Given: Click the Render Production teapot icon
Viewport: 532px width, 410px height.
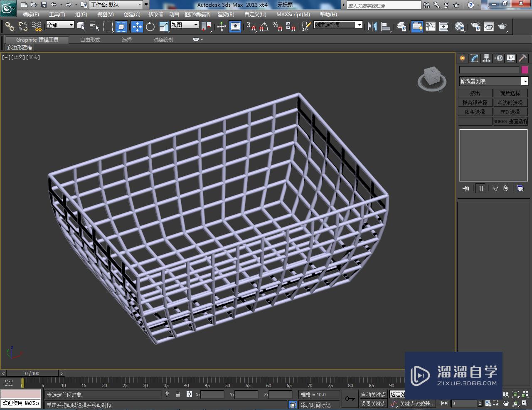Looking at the screenshot, I should tap(502, 27).
